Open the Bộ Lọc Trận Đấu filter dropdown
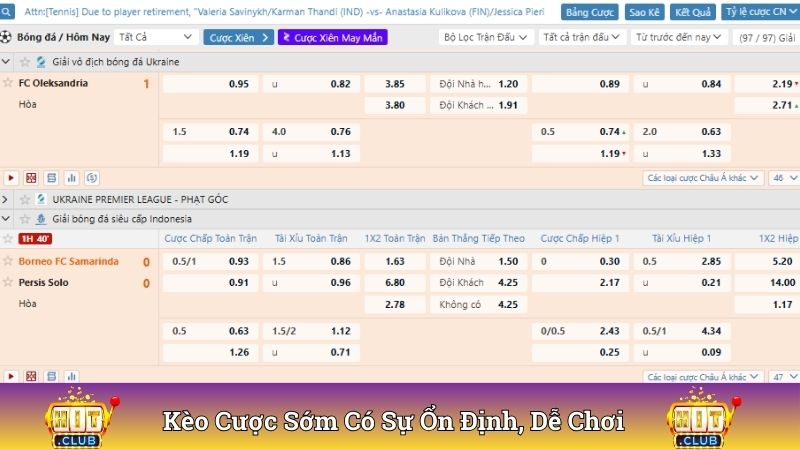Viewport: 800px width, 450px height. 484,37
